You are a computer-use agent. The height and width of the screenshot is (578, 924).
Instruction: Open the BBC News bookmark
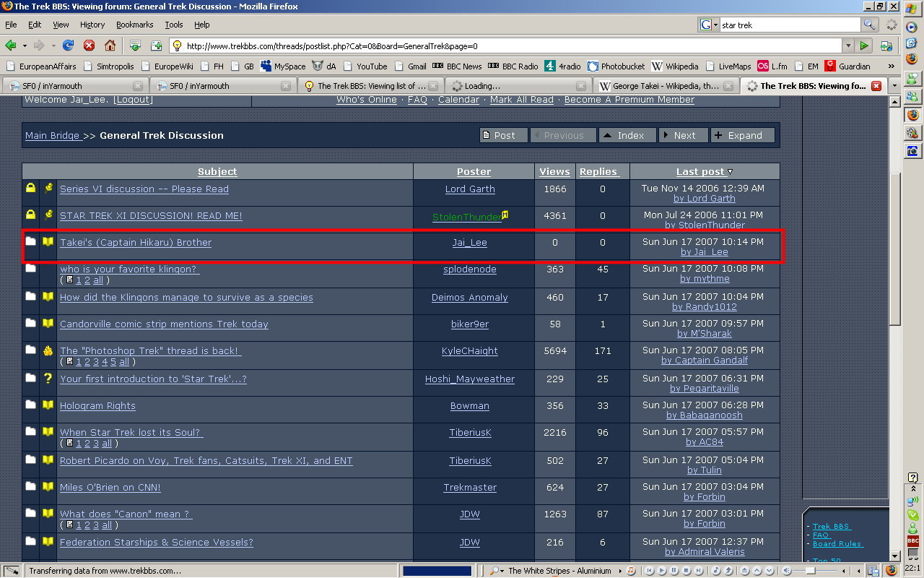point(457,66)
